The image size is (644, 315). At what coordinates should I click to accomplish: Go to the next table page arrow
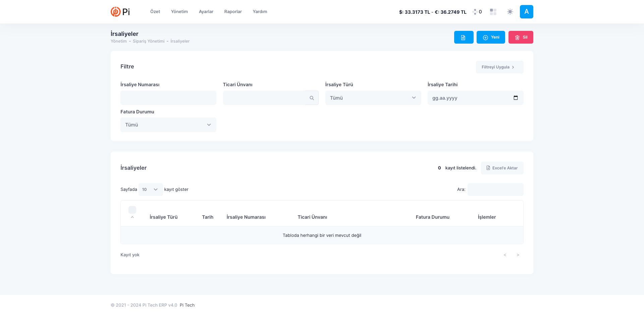pyautogui.click(x=518, y=255)
